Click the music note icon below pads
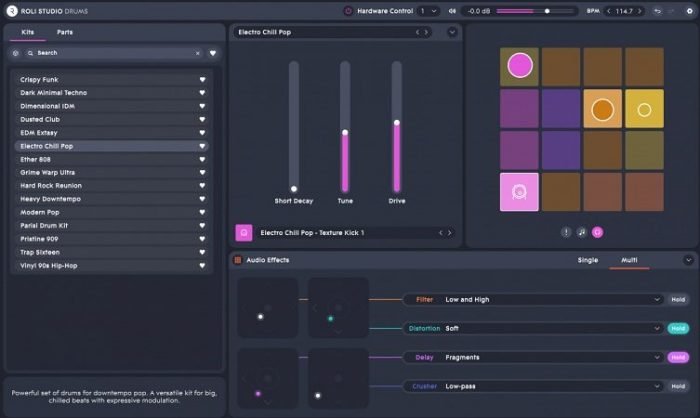This screenshot has width=700, height=418. (581, 232)
